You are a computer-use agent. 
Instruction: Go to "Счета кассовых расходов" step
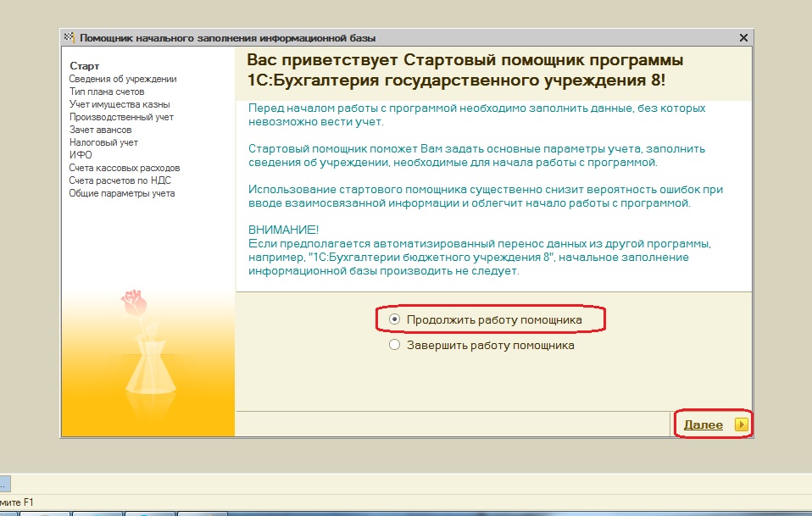(125, 168)
